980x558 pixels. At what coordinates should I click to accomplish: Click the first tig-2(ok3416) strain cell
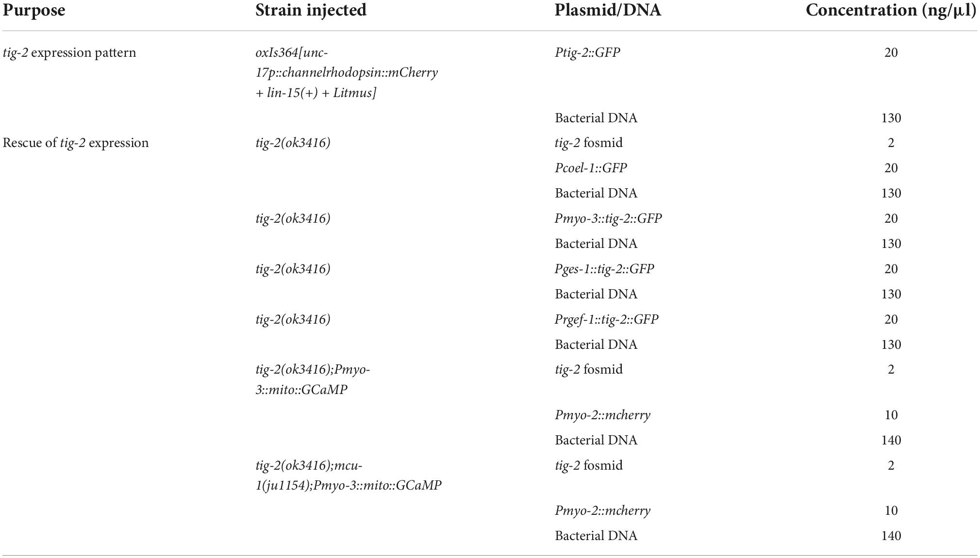click(293, 143)
